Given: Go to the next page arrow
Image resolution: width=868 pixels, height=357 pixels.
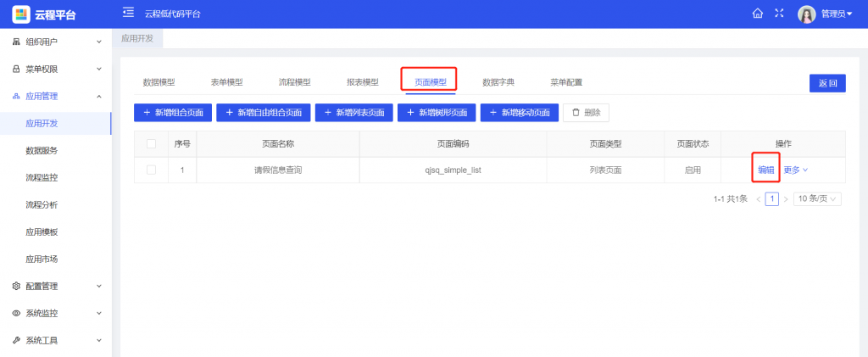Looking at the screenshot, I should click(x=786, y=199).
